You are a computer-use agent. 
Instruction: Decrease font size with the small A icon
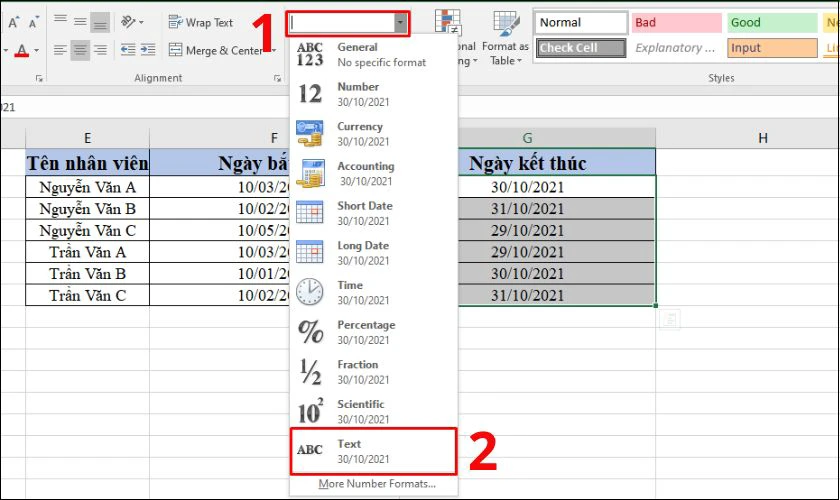click(x=34, y=23)
